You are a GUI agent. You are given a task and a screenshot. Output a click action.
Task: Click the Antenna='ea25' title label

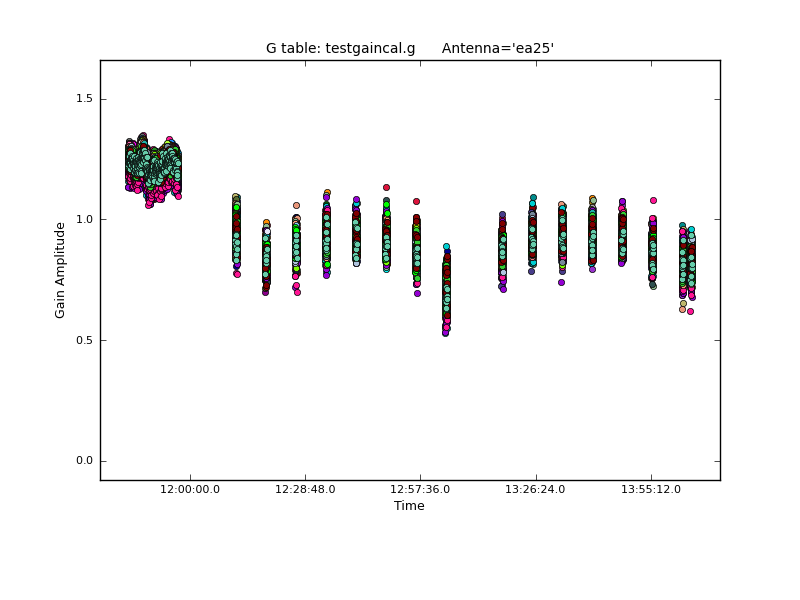tap(498, 48)
